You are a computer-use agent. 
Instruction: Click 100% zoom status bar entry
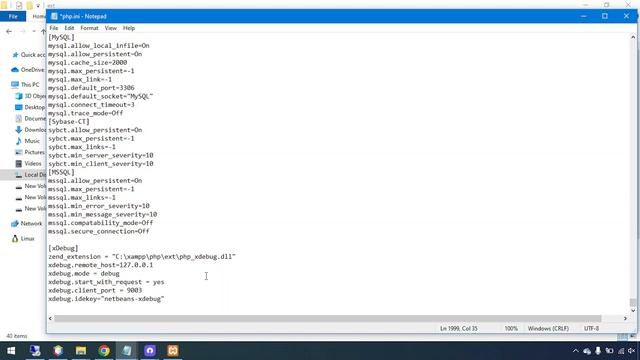[511, 329]
